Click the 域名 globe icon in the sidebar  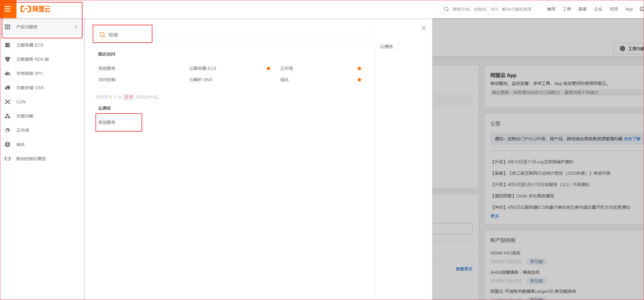(8, 145)
